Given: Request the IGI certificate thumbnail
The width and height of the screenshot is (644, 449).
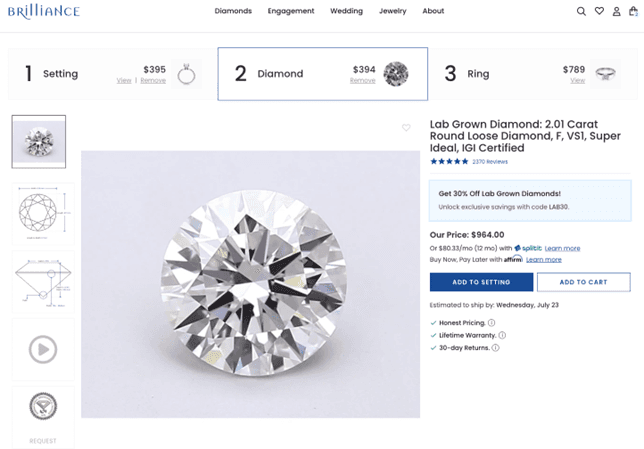Looking at the screenshot, I should click(x=43, y=417).
